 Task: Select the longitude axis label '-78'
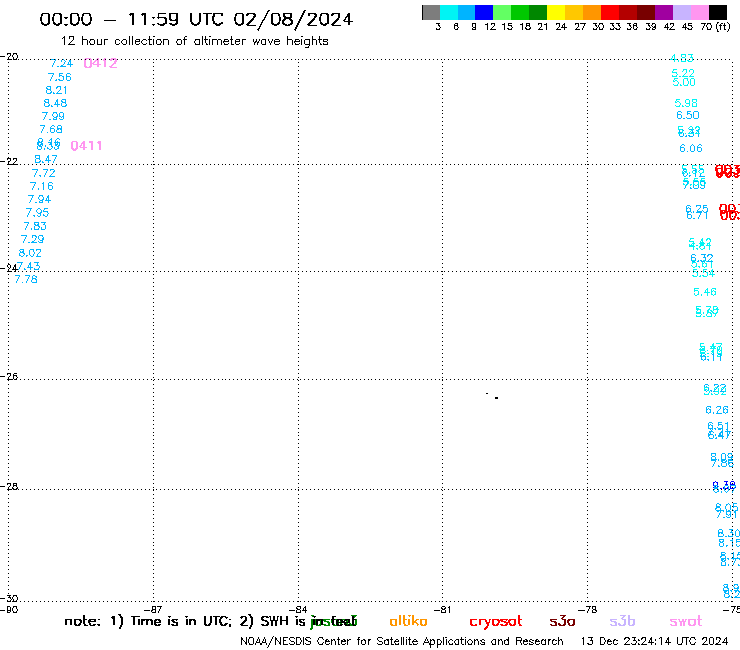click(x=587, y=610)
